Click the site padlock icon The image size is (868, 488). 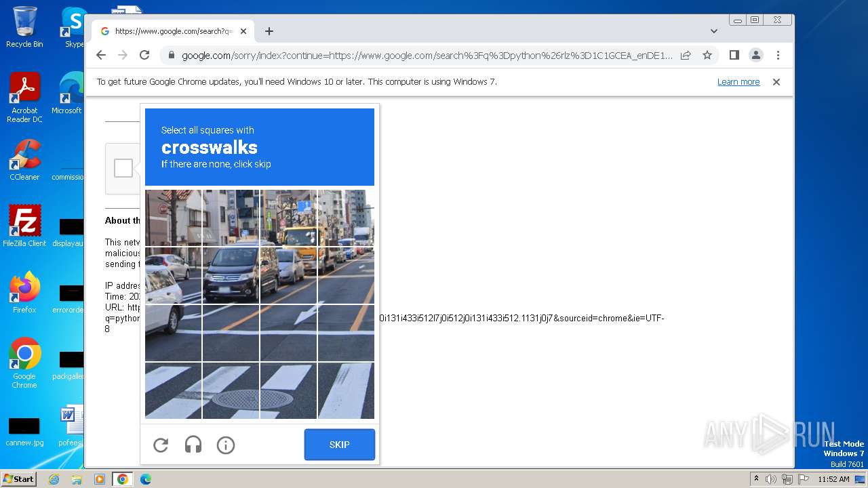[171, 56]
